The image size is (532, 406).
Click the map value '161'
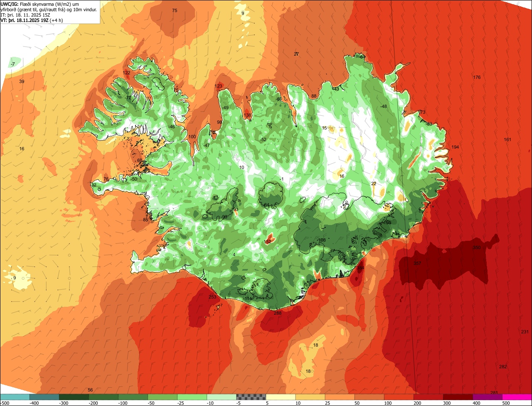point(507,139)
